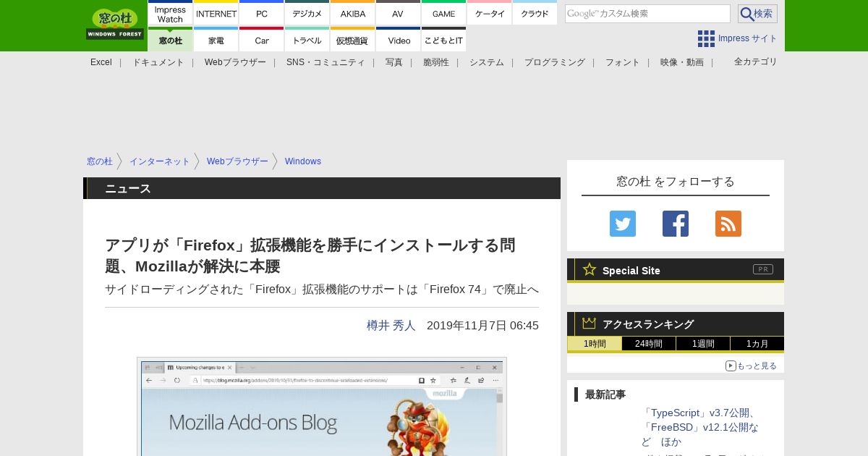Open the Excel category

point(101,62)
